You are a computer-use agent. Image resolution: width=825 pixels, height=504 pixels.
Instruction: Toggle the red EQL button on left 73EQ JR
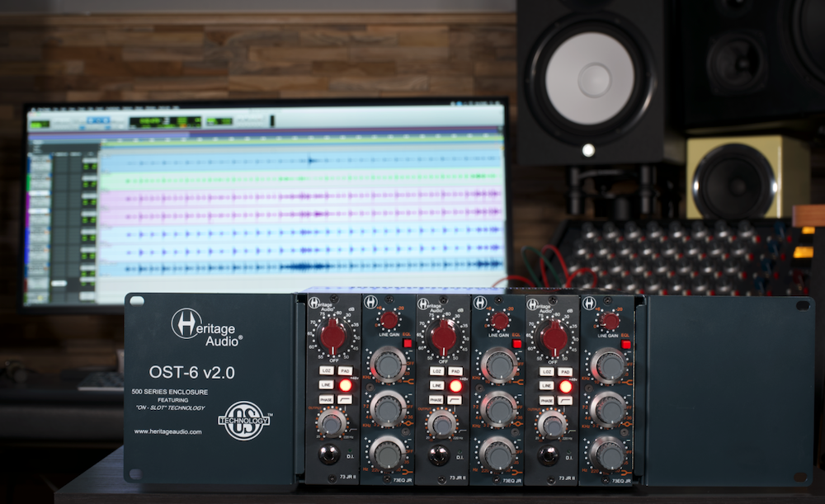click(x=408, y=343)
